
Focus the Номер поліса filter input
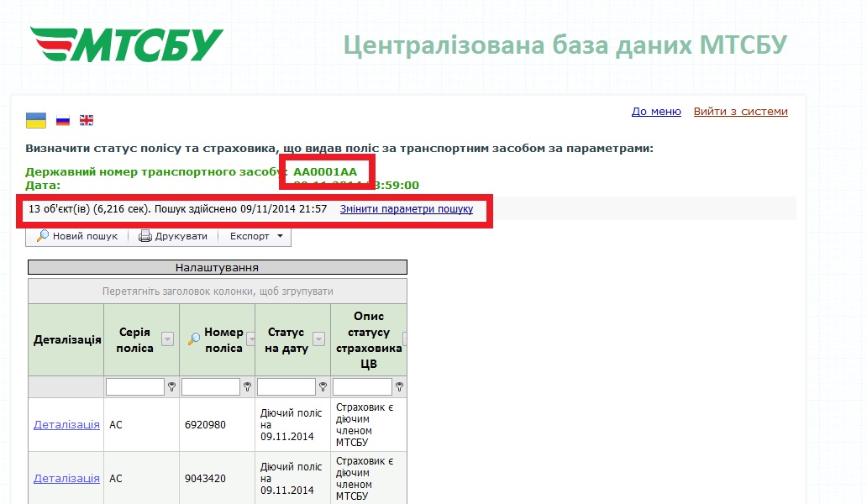tap(210, 387)
